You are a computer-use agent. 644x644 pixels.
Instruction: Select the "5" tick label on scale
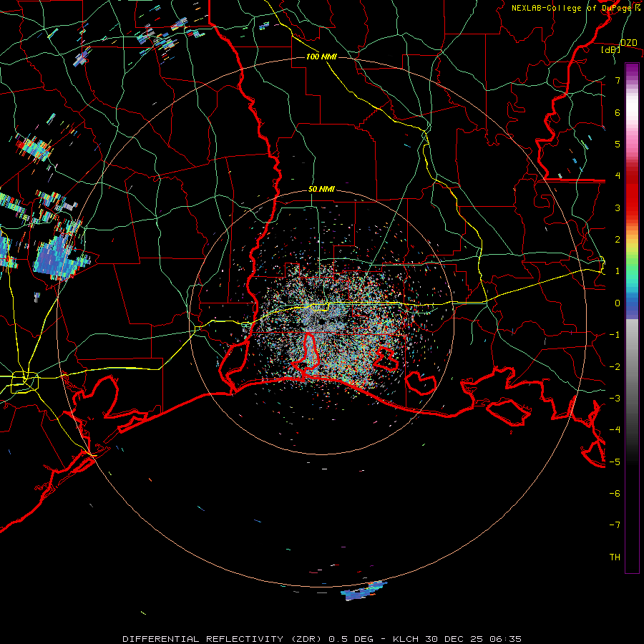pos(618,144)
